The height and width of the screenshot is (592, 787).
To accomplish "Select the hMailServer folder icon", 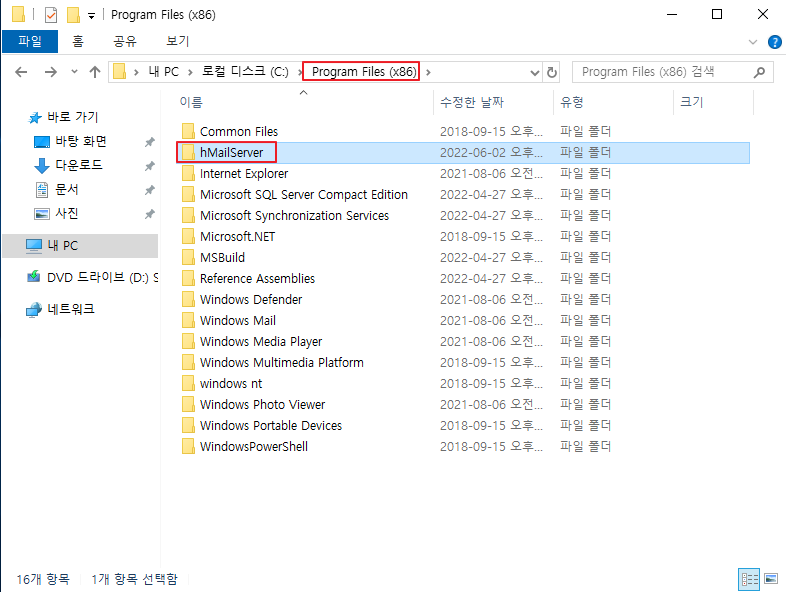I will click(188, 153).
